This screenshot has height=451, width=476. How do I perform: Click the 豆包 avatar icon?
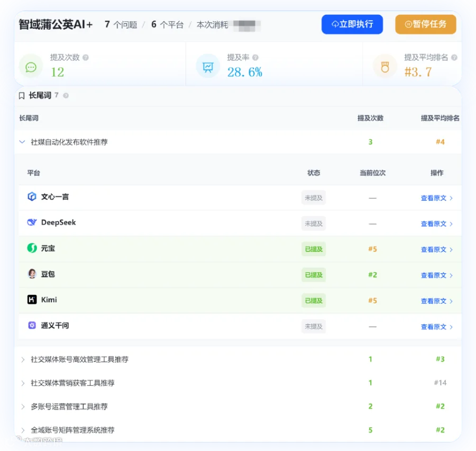[x=32, y=274]
